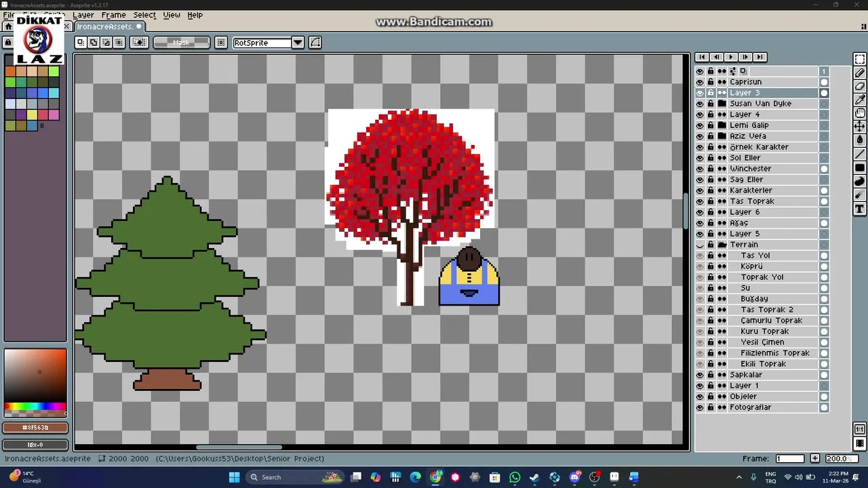Viewport: 868px width, 488px height.
Task: Click the timeline film strip icon
Action: click(x=859, y=443)
